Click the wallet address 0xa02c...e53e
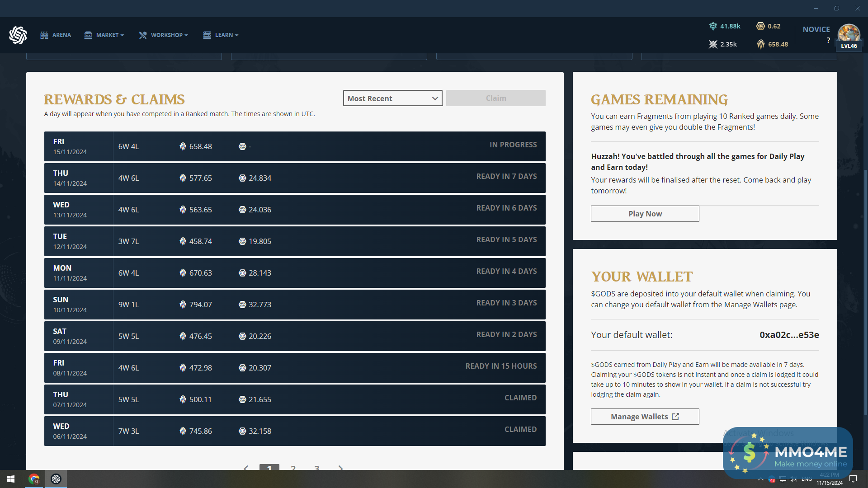Screen dimensions: 868x488 [x=789, y=335]
